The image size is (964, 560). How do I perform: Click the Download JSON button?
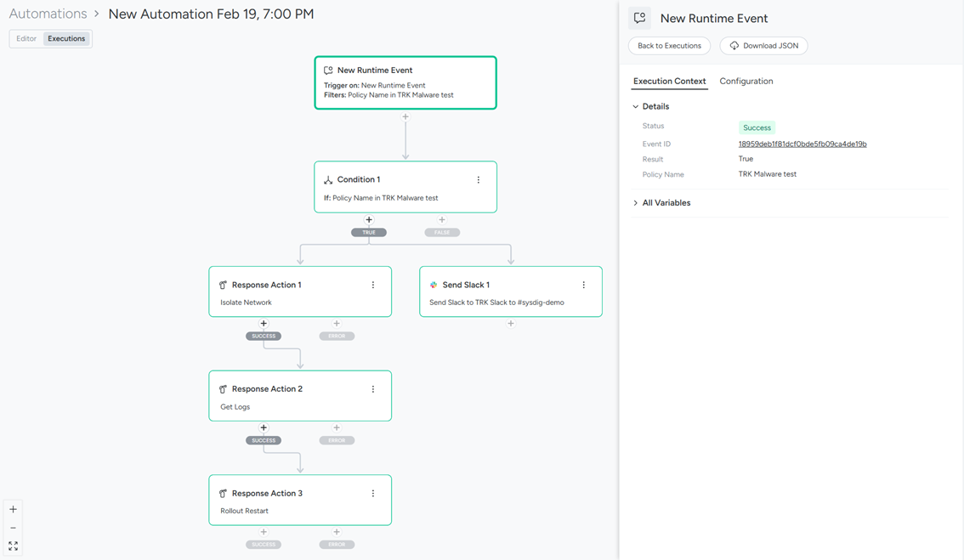point(763,46)
